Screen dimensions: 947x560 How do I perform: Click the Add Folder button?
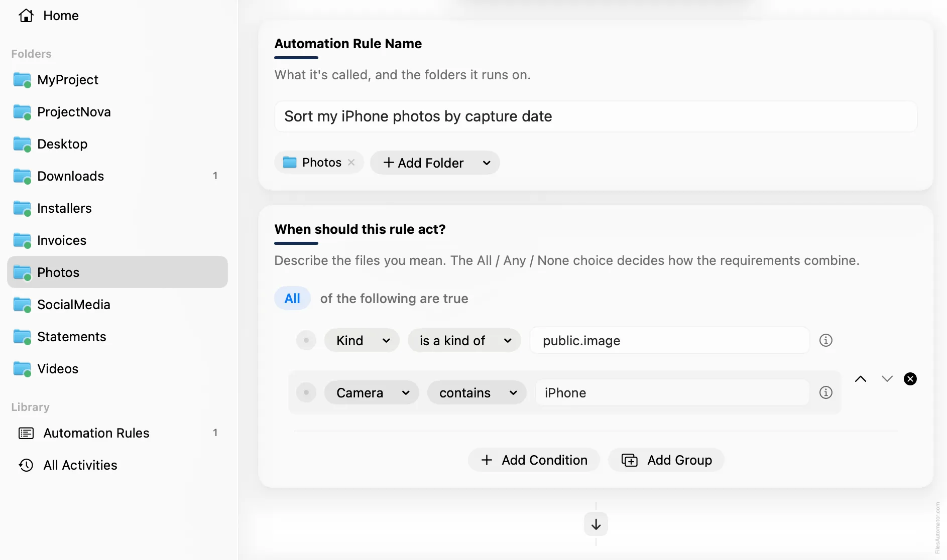tap(423, 163)
